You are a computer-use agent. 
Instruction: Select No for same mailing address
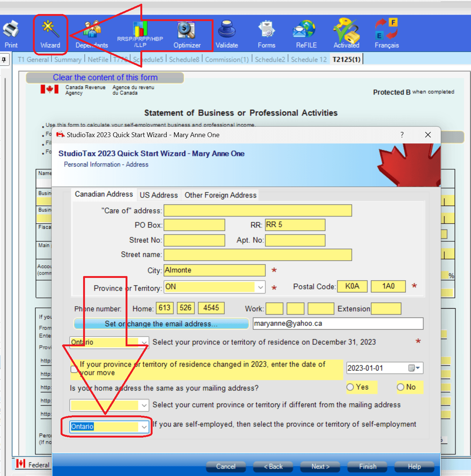click(x=400, y=387)
